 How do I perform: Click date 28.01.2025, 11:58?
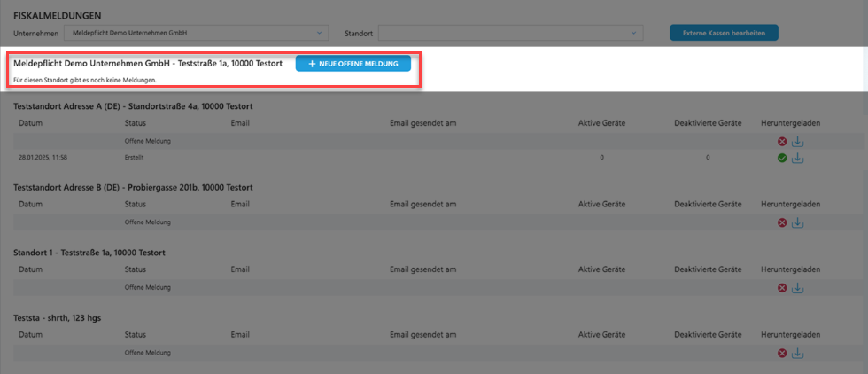[x=43, y=158]
